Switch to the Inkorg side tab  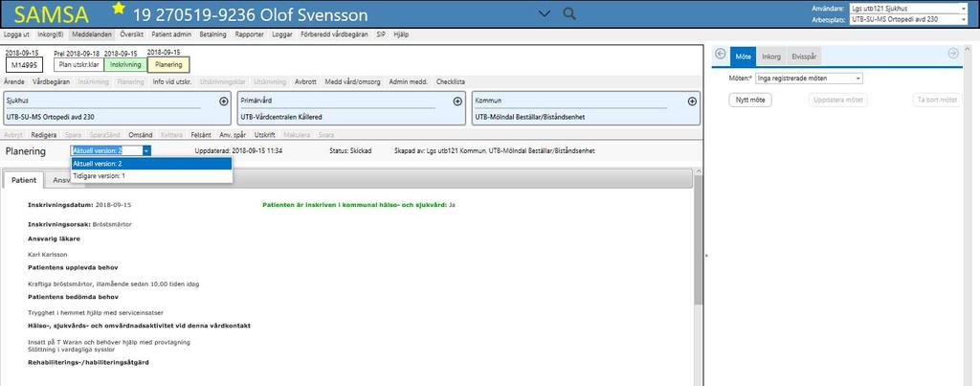pos(770,57)
